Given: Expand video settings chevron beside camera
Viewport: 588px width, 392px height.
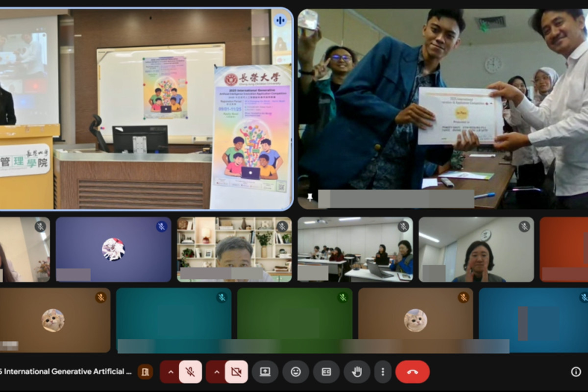Looking at the screenshot, I should 216,372.
